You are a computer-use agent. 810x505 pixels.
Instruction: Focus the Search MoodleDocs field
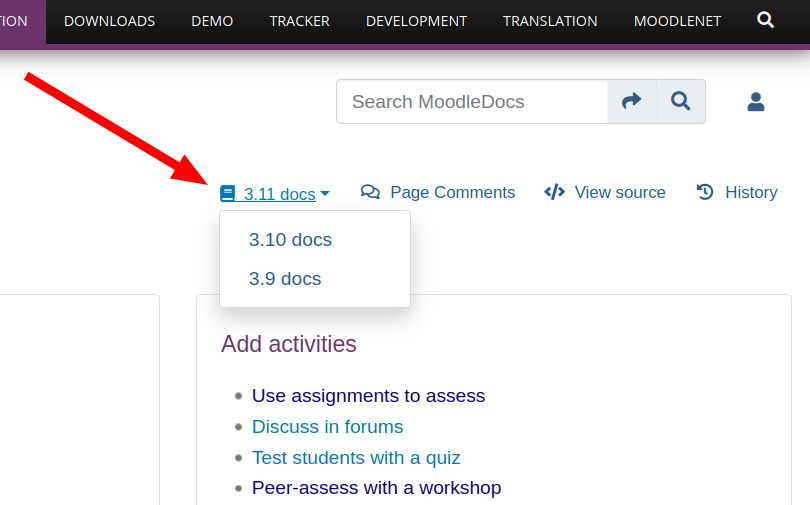(x=472, y=102)
